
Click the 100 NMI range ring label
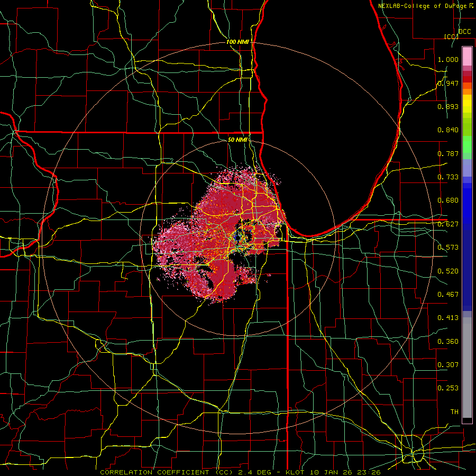pyautogui.click(x=237, y=42)
